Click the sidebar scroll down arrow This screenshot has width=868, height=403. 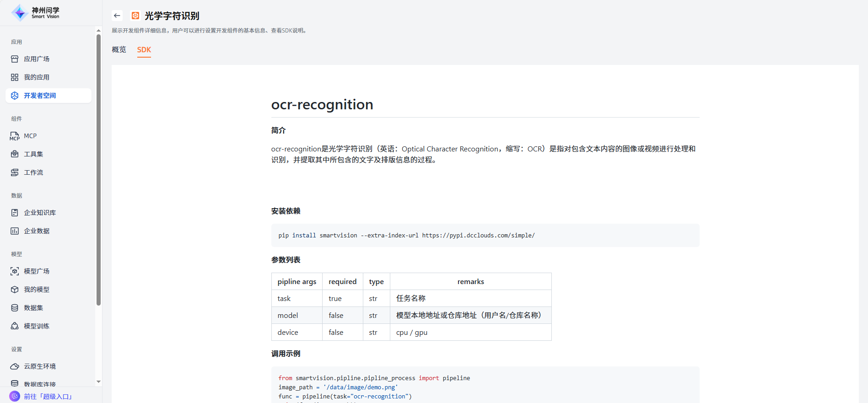click(x=98, y=382)
